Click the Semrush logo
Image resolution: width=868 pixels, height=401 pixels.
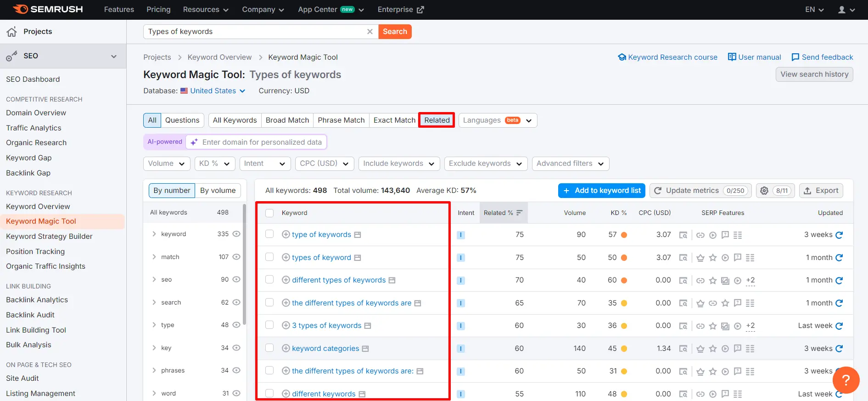point(48,9)
